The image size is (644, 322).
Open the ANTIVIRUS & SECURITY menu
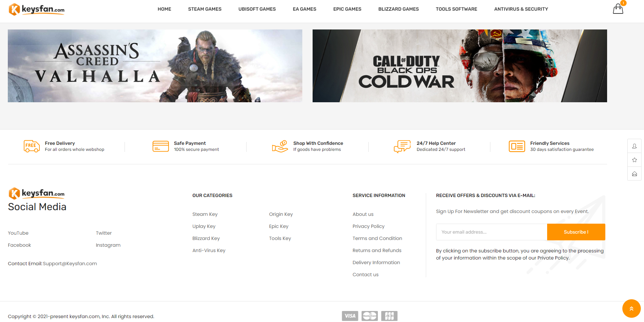(521, 9)
